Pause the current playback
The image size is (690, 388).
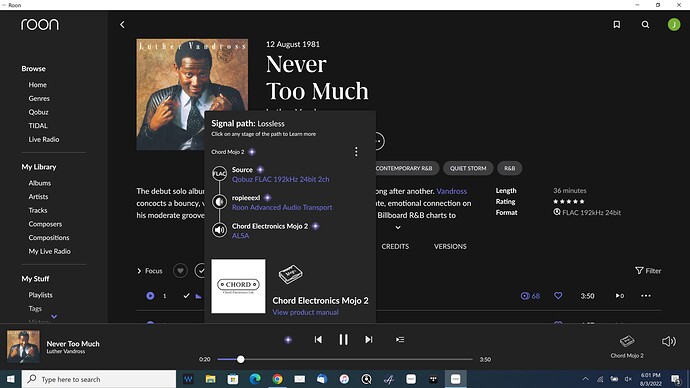pos(343,340)
